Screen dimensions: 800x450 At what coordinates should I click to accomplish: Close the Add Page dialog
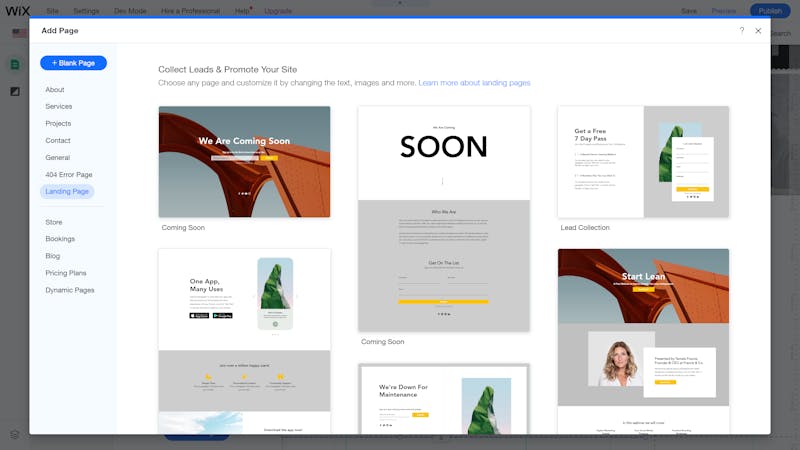click(x=758, y=31)
